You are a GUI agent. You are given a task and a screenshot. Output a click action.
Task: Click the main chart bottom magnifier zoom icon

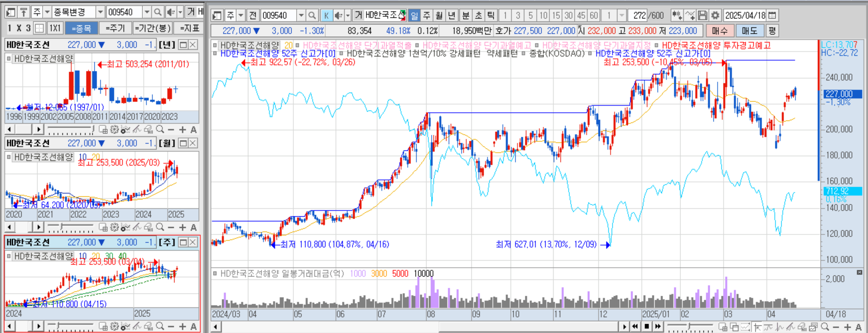(825, 327)
